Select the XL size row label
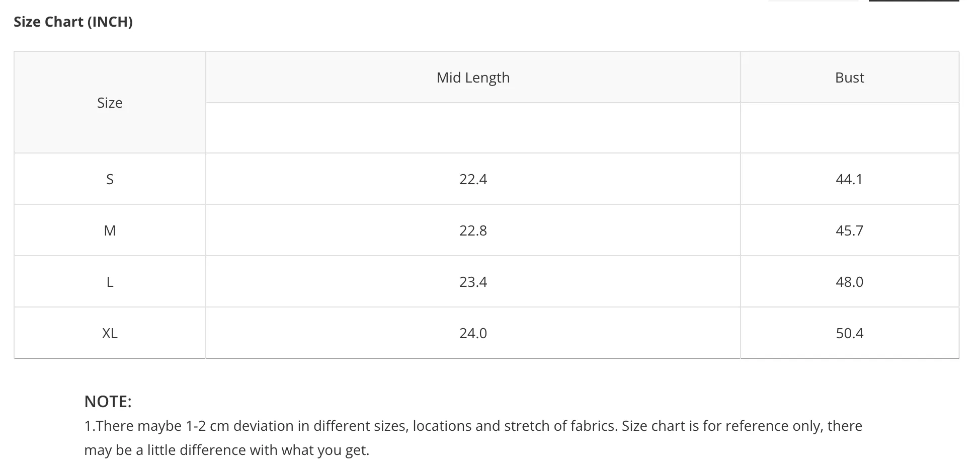The width and height of the screenshot is (980, 464). point(110,333)
